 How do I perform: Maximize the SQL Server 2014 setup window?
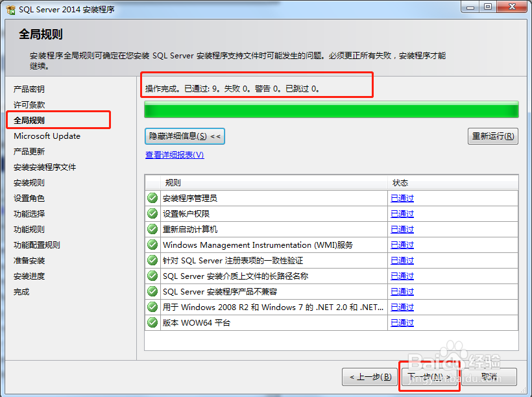[487, 6]
